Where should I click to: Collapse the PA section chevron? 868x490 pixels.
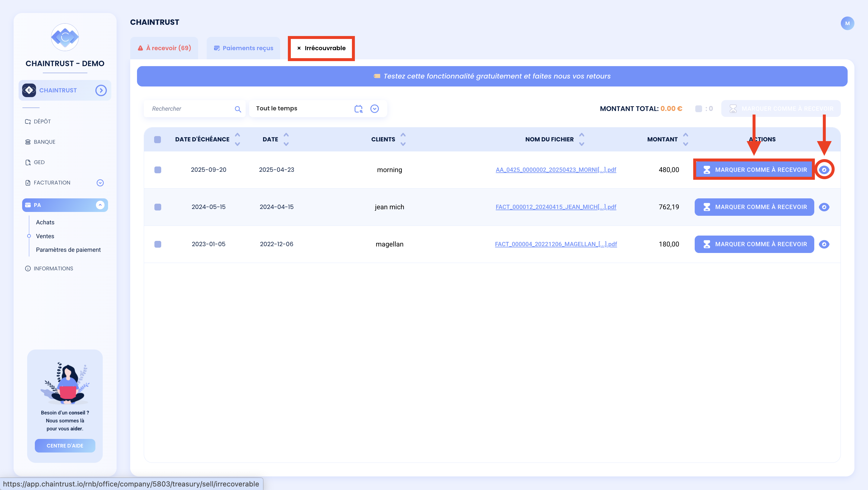[100, 205]
